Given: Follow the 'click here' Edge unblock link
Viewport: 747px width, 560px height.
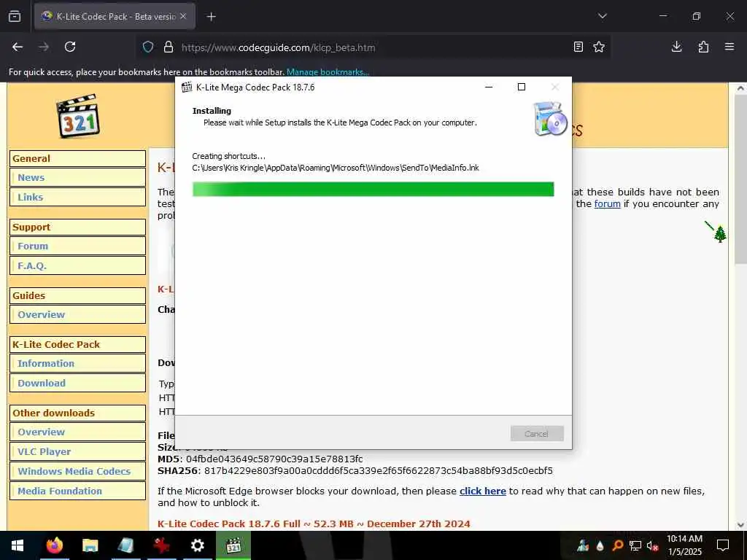Looking at the screenshot, I should point(483,491).
